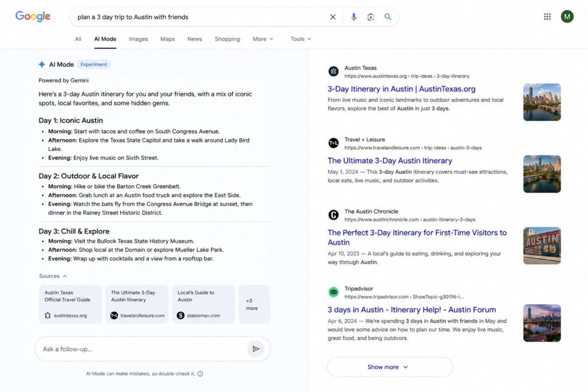Clear the search query with the X icon
The image size is (588, 392).
332,17
